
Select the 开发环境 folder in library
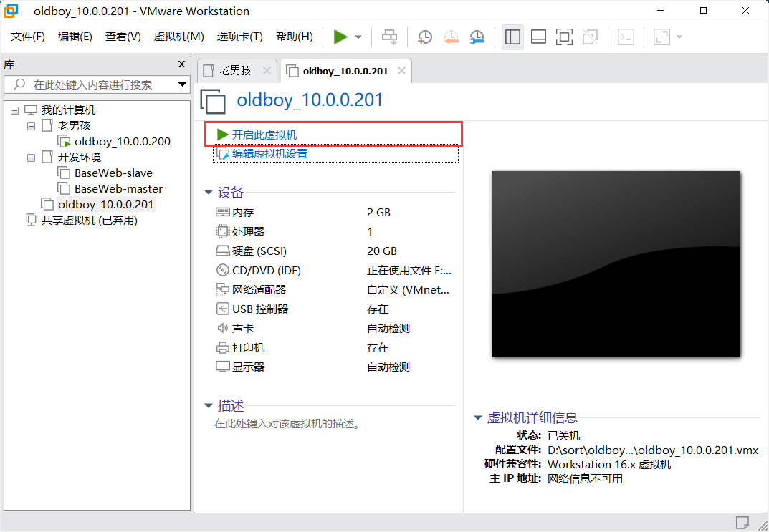[80, 158]
